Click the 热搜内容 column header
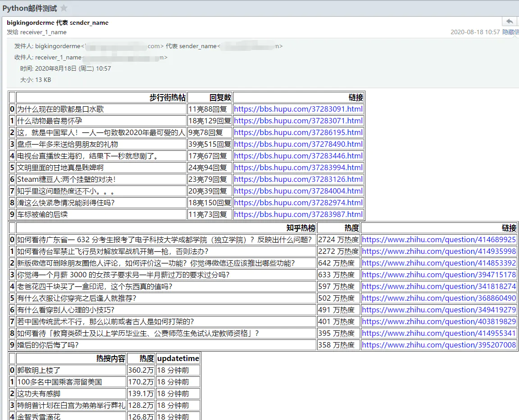The width and height of the screenshot is (519, 420). click(71, 358)
